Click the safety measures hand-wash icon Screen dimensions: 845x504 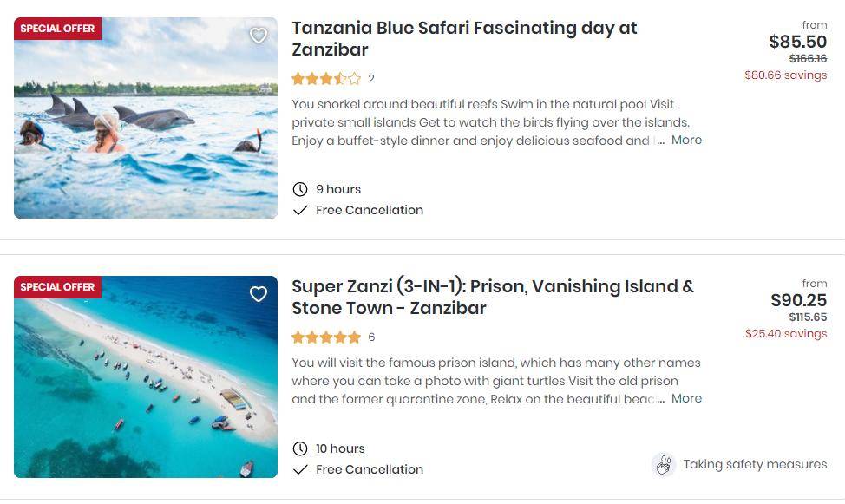(664, 465)
